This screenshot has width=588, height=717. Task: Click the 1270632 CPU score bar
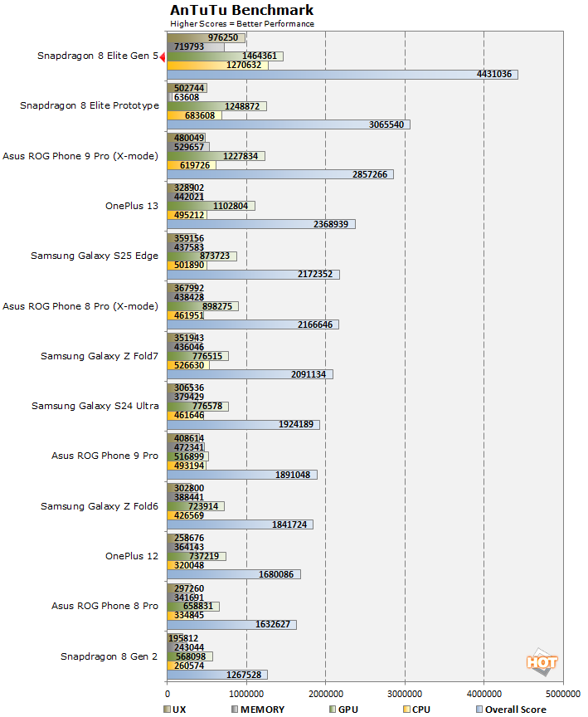coord(217,65)
